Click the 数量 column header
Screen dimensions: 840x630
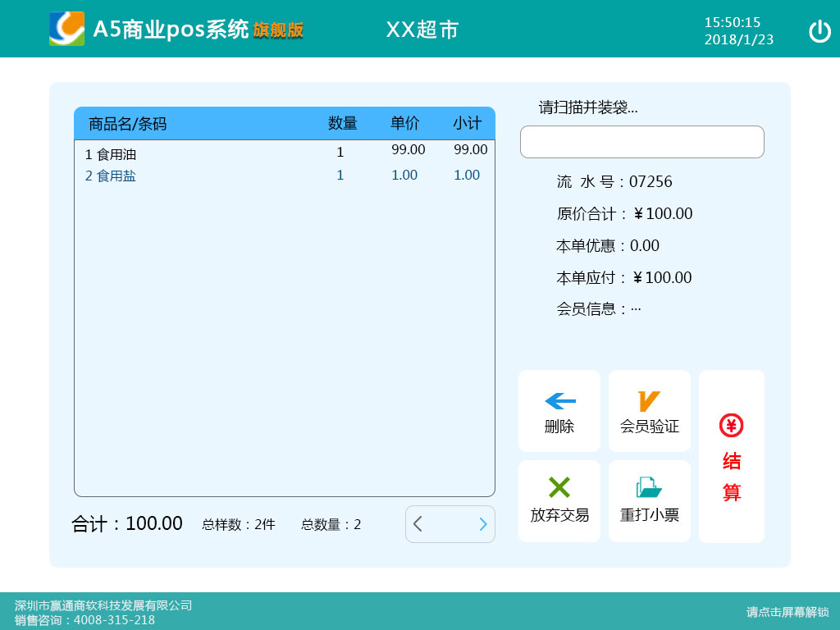click(x=342, y=124)
